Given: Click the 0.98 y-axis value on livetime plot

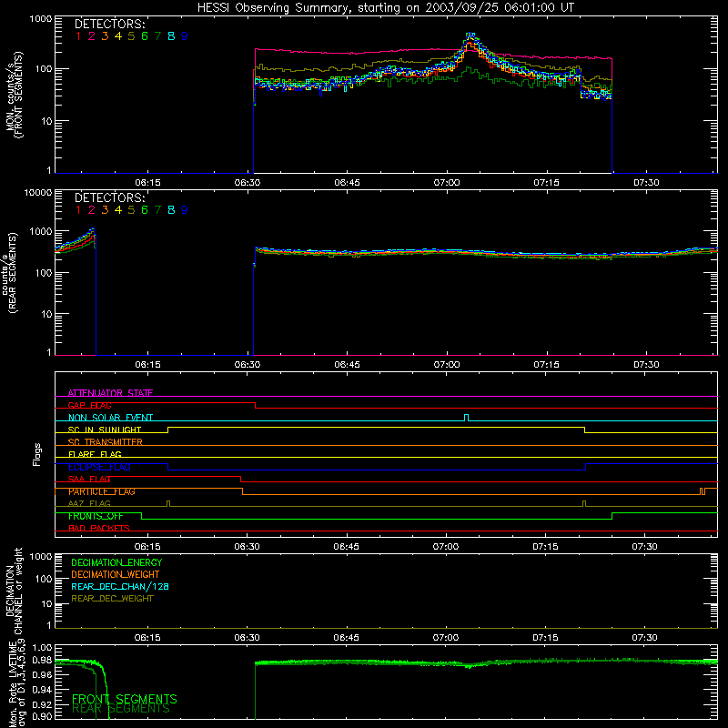Looking at the screenshot, I should click(x=42, y=661).
